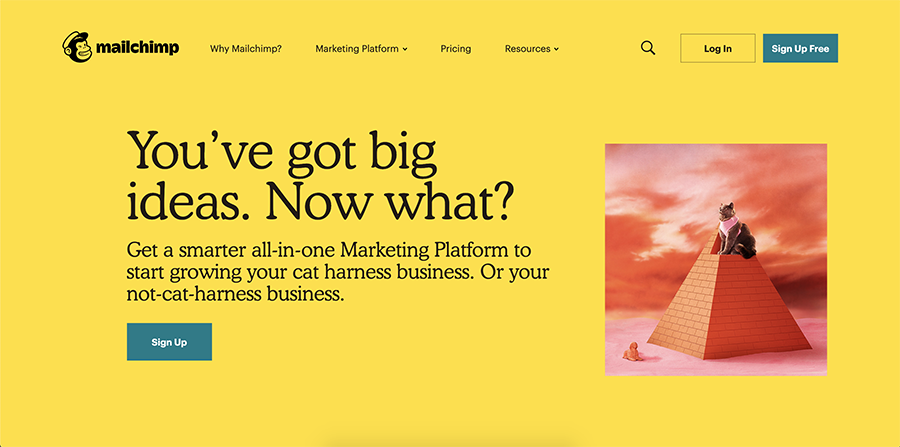Expand the chevron beside Resources
Viewport: 900px width, 447px height.
556,49
